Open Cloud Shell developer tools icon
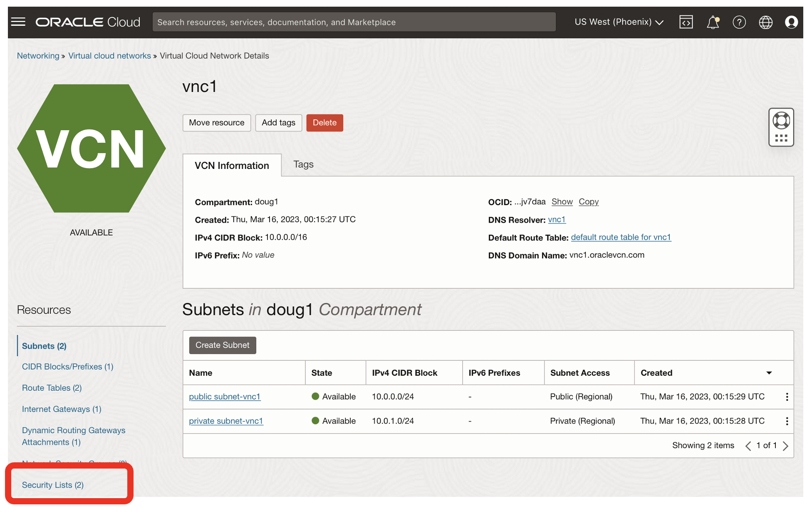 (x=686, y=22)
